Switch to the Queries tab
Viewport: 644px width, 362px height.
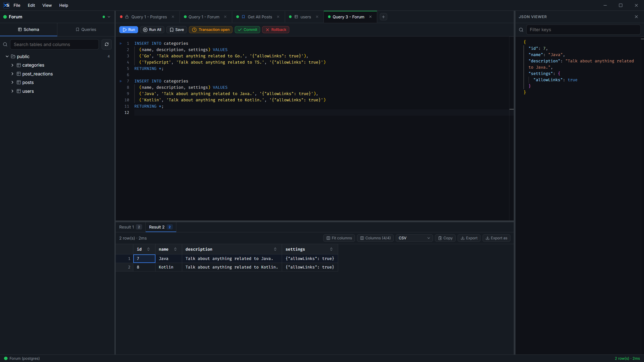pos(86,30)
